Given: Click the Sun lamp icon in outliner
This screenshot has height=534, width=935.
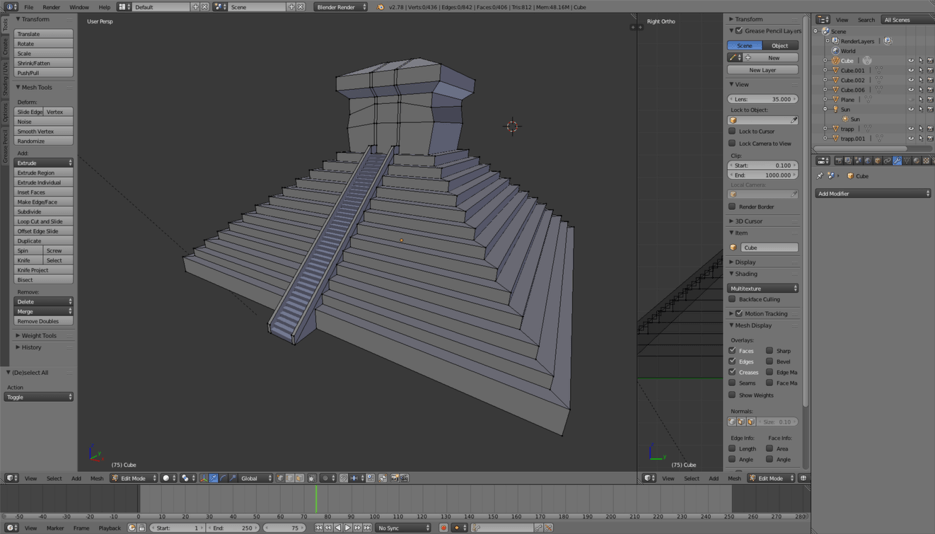Looking at the screenshot, I should click(836, 109).
